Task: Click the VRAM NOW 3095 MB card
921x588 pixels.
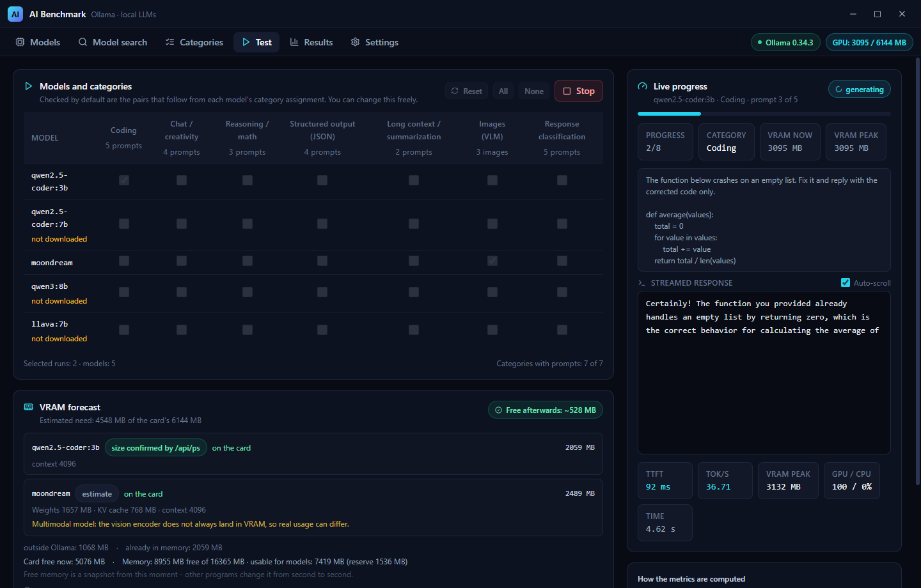Action: [x=790, y=141]
